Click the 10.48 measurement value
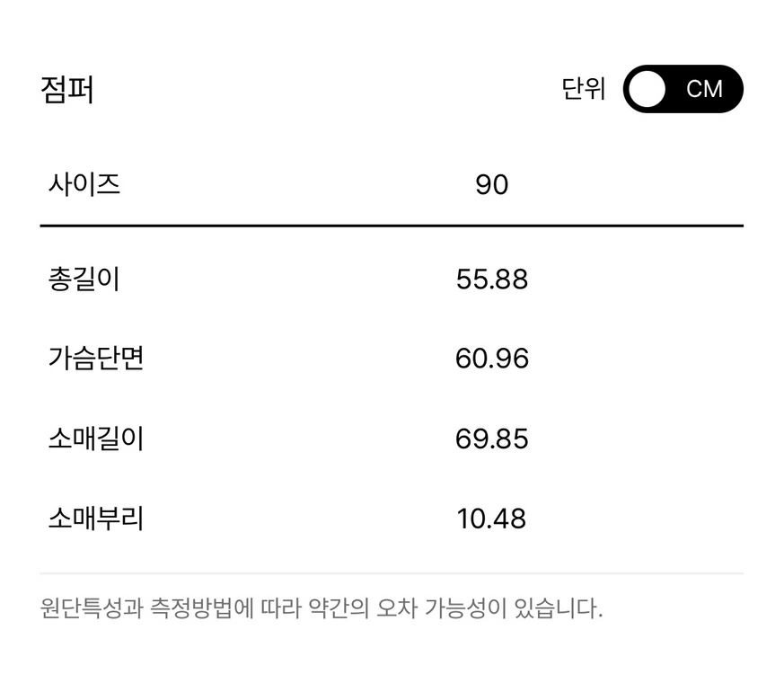This screenshot has width=784, height=674. tap(493, 519)
